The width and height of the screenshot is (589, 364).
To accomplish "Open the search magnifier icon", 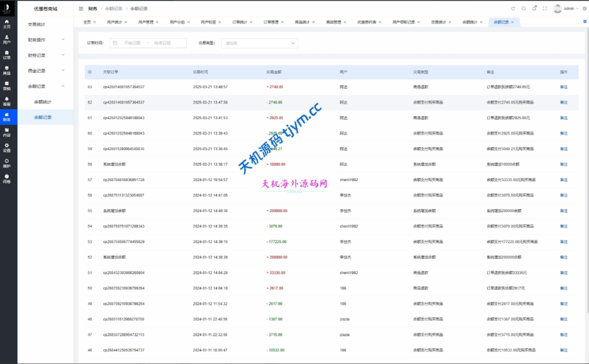I will click(523, 9).
